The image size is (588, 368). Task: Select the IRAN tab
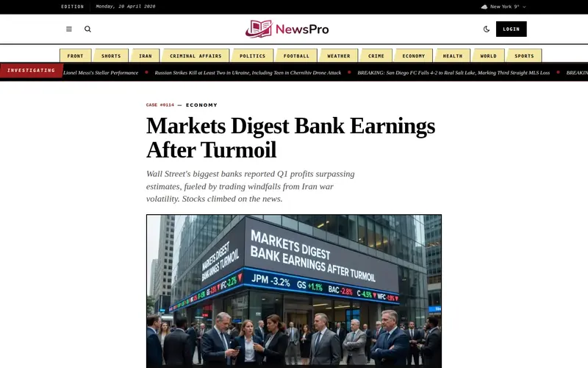(146, 56)
